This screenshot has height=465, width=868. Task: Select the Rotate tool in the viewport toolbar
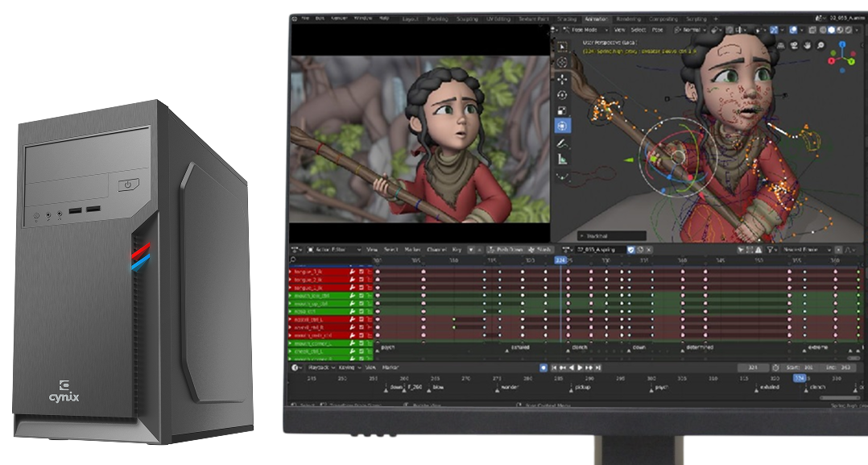[x=563, y=93]
